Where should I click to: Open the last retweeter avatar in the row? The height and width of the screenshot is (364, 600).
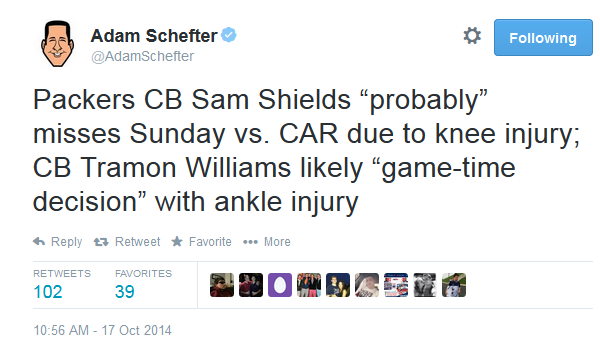coord(454,285)
